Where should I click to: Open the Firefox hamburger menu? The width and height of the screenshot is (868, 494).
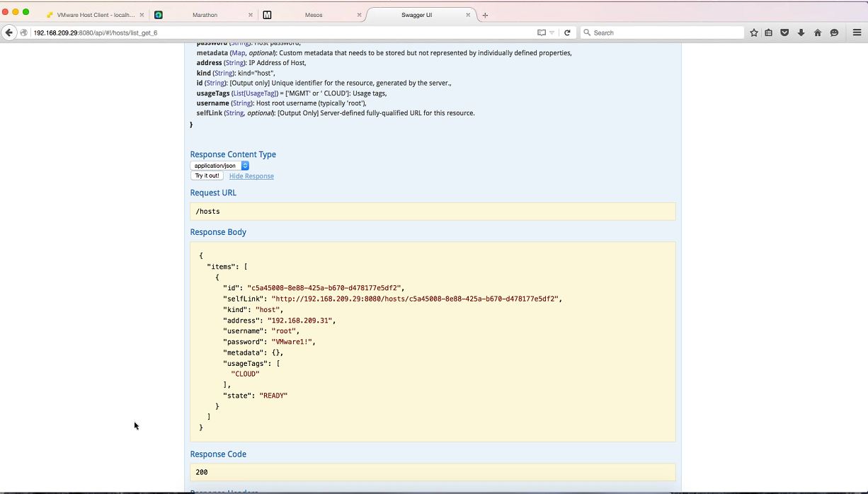point(857,33)
